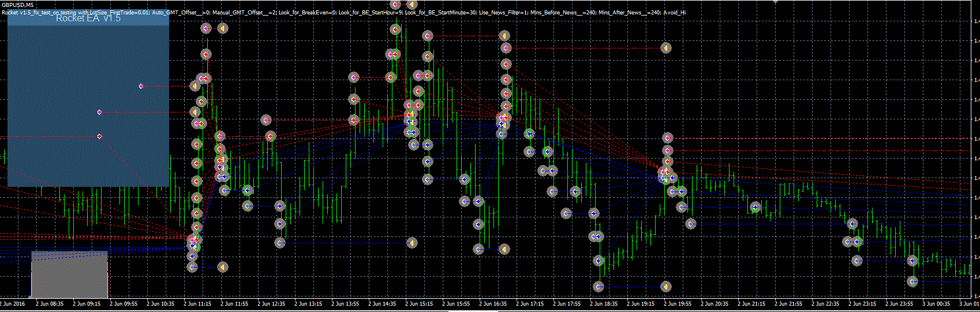
Task: Click the '2 Jun 15:15' time label
Action: point(419,303)
